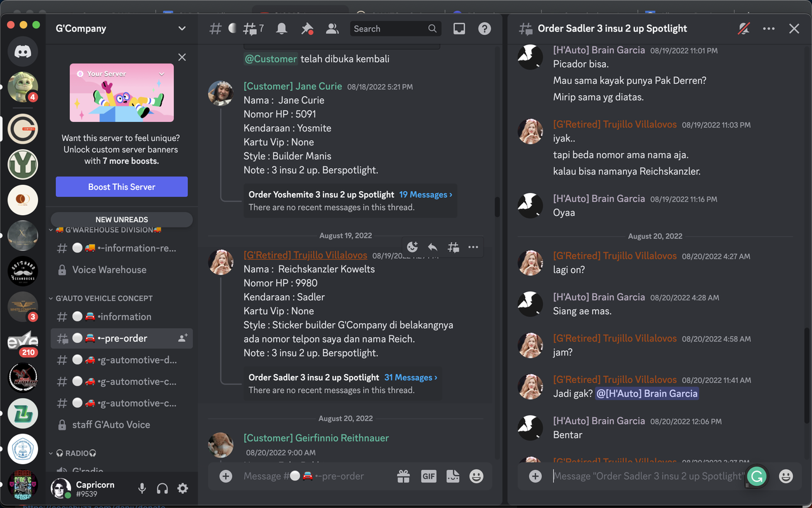Click @Customer role mention
The height and width of the screenshot is (508, 812).
pyautogui.click(x=271, y=59)
